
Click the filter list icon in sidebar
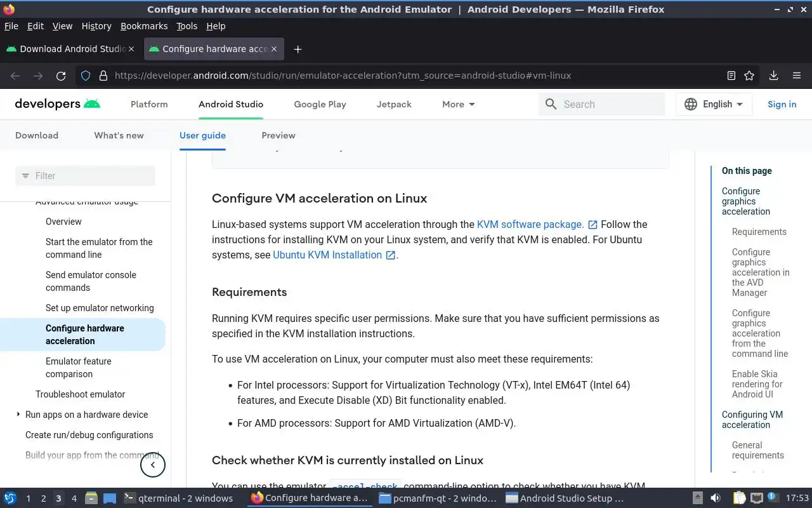tap(25, 176)
